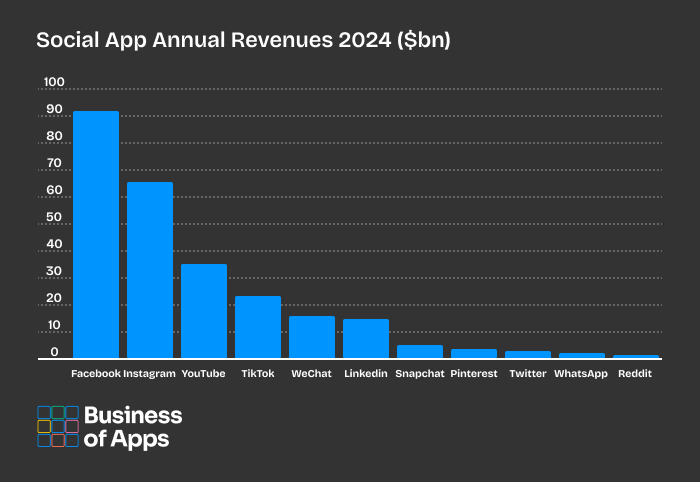Viewport: 700px width, 482px height.
Task: Click the 0 y-axis value
Action: 54,352
